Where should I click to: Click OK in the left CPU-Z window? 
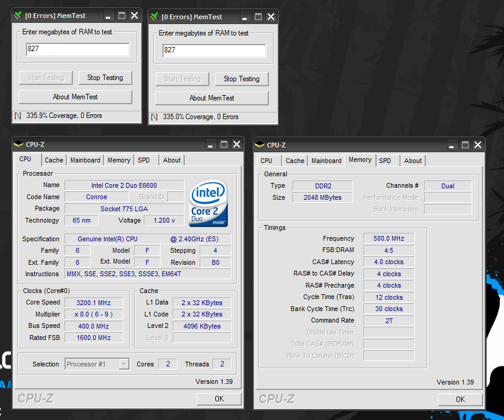click(x=219, y=398)
